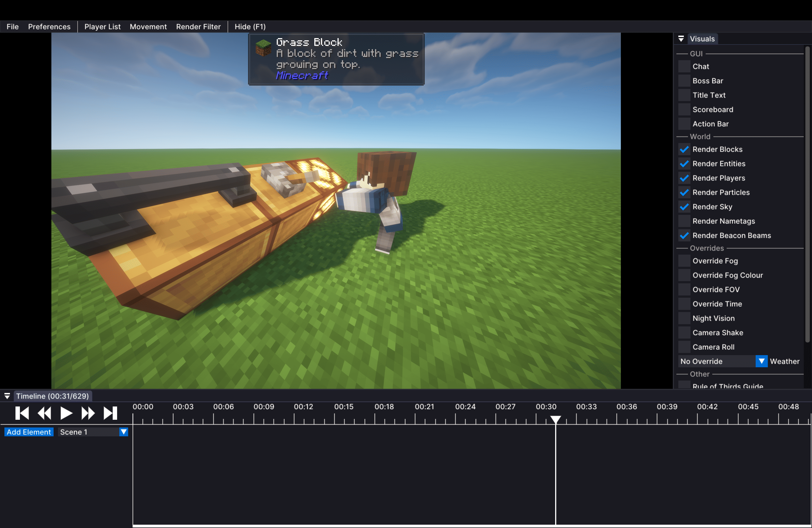Select the Timeline tab
Viewport: 812px width, 528px height.
(52, 396)
